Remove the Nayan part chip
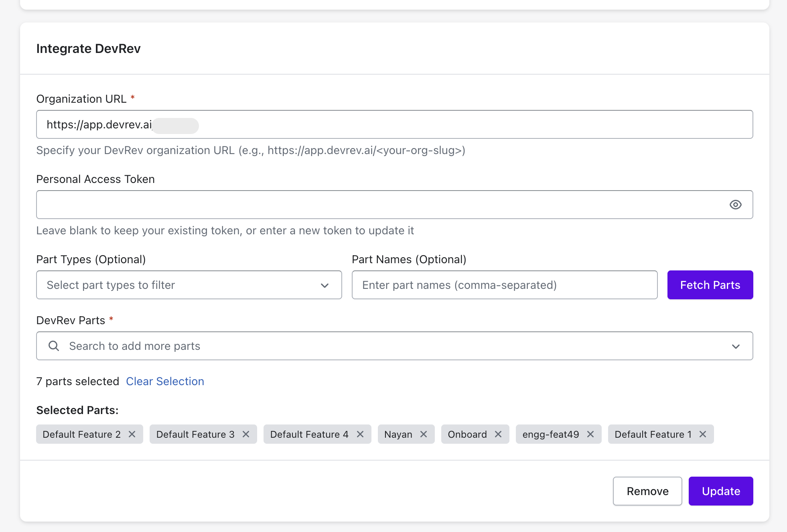Viewport: 787px width, 532px height. (424, 434)
